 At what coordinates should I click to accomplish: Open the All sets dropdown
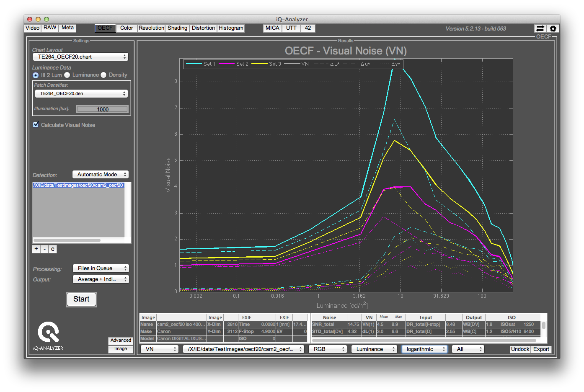coord(468,349)
